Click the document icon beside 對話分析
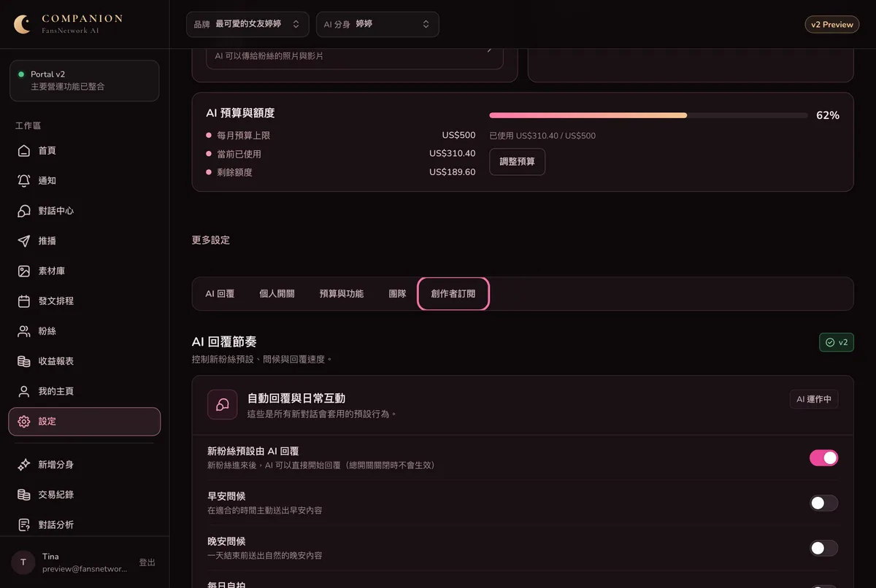Screen dimensions: 876x588 point(24,525)
